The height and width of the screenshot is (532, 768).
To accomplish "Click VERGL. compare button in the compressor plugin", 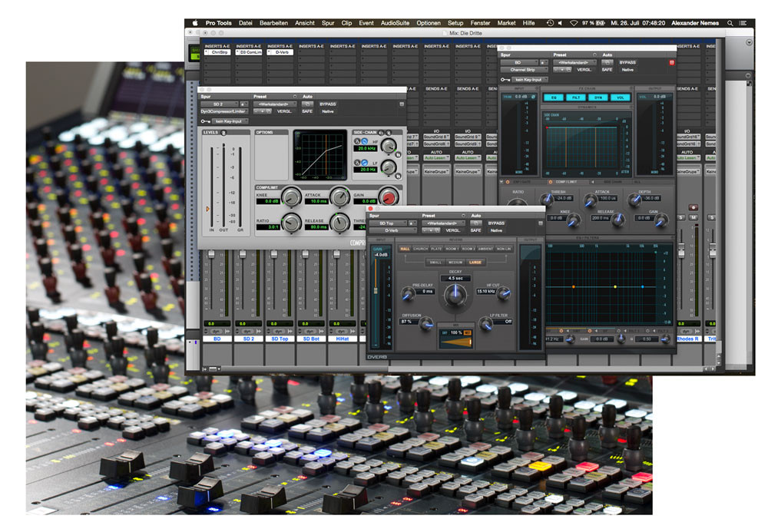I will coord(284,111).
